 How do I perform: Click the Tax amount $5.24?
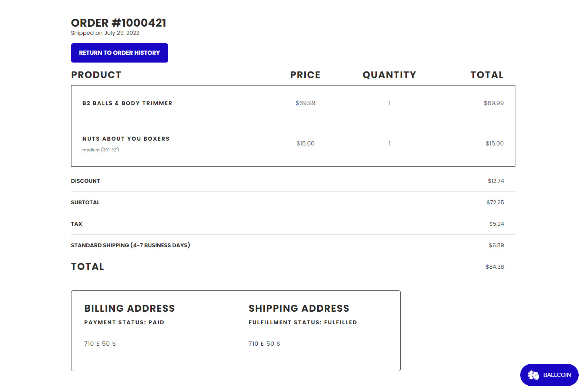click(497, 224)
